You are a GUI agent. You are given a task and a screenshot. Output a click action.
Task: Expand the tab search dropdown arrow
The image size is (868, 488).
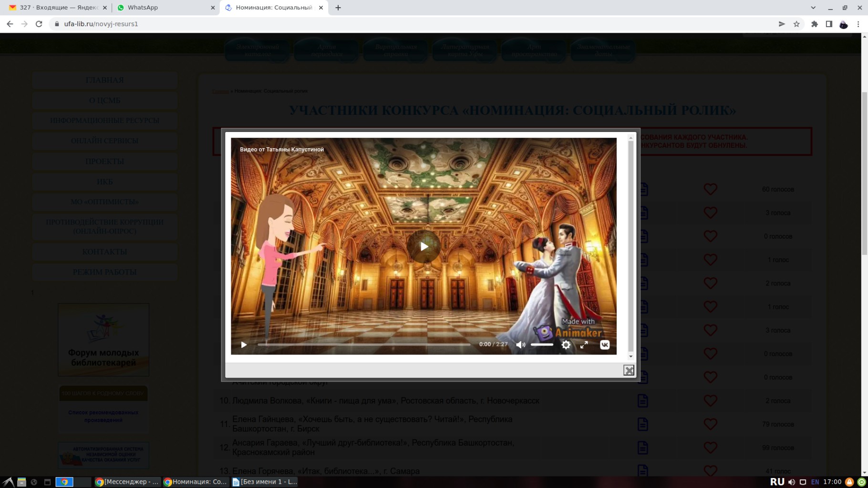tap(813, 8)
